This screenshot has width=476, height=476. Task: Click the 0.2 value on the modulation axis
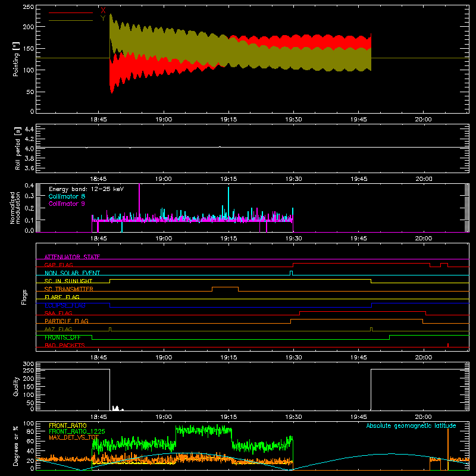click(29, 208)
